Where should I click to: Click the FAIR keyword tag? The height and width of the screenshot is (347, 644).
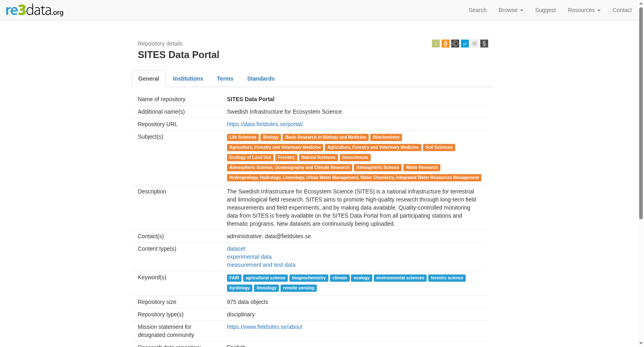[x=234, y=278]
